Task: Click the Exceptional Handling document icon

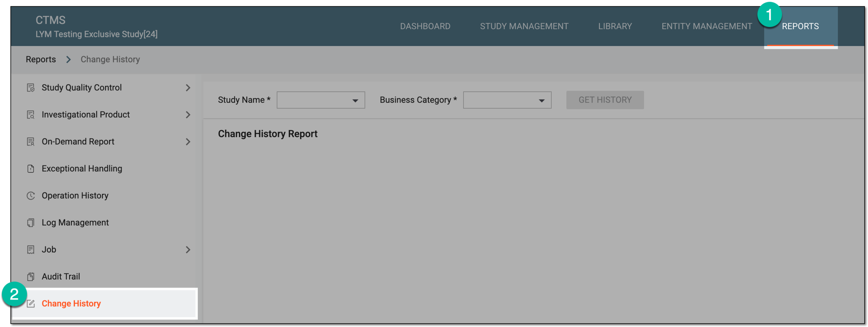Action: pos(31,169)
